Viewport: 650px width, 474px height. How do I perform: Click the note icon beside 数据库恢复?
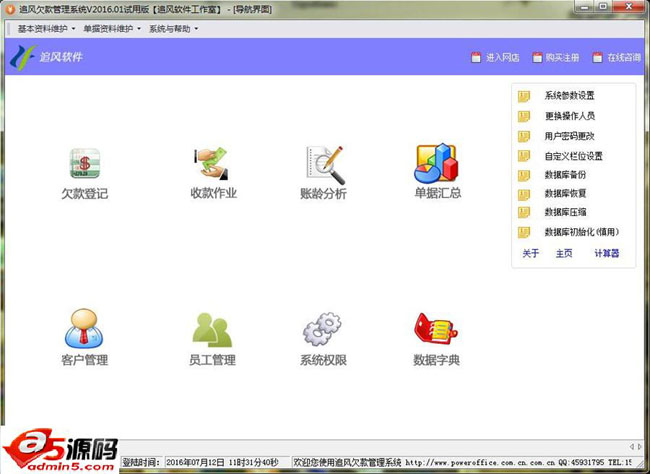pos(524,194)
